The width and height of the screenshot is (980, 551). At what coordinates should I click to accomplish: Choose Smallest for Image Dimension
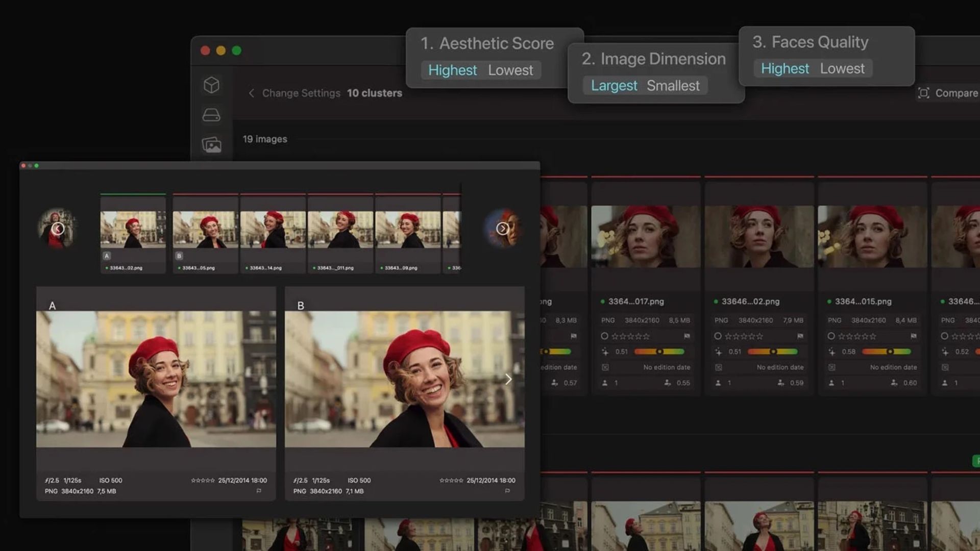(x=673, y=86)
